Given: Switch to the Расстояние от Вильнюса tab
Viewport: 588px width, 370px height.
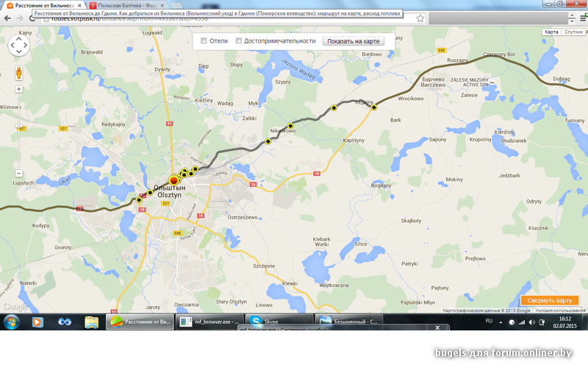Looking at the screenshot, I should click(43, 5).
